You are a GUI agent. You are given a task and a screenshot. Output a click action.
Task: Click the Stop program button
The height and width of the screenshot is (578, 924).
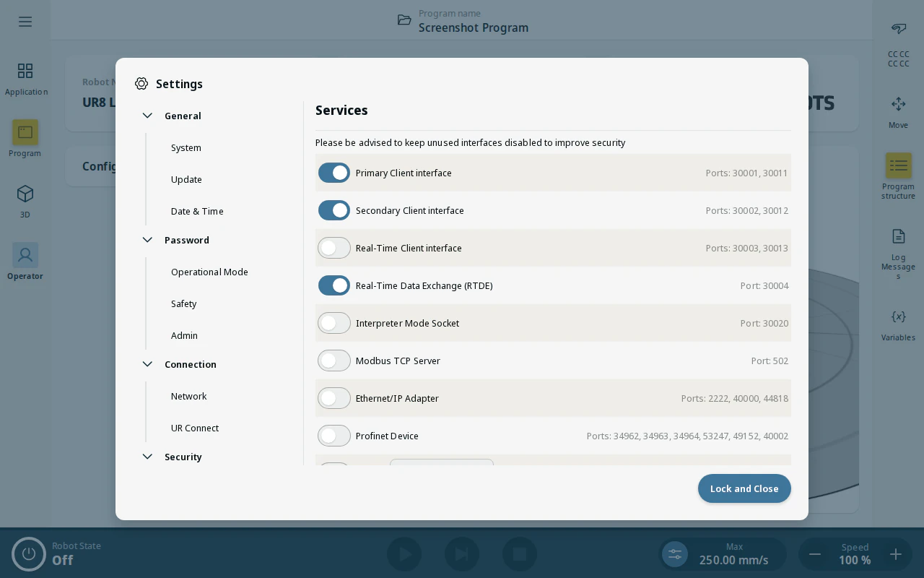point(520,554)
